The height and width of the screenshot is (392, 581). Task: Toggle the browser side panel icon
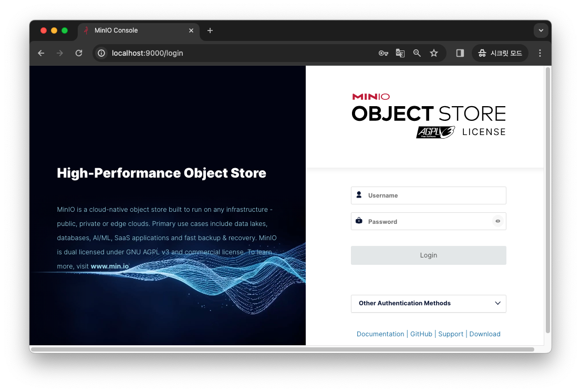[460, 53]
